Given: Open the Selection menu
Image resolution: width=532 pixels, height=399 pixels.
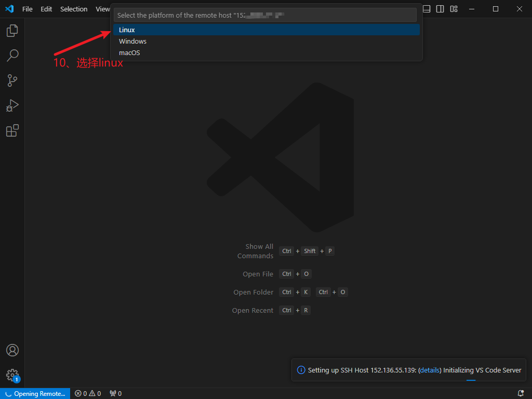Looking at the screenshot, I should coord(74,9).
